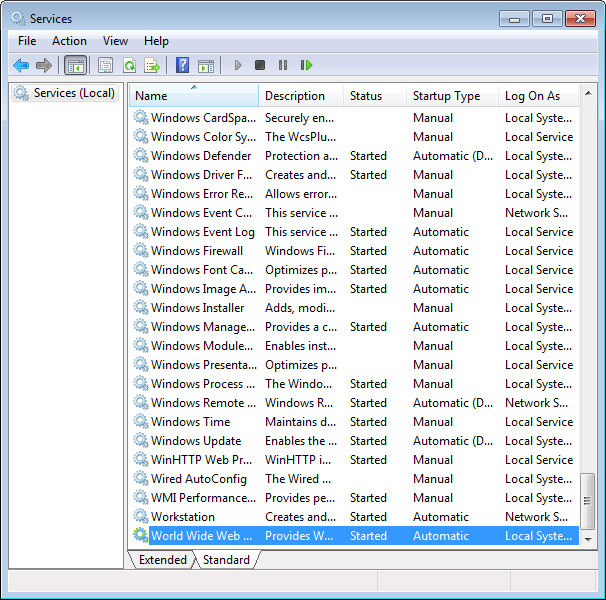Click the Refresh toolbar icon
This screenshot has width=606, height=600.
click(129, 65)
